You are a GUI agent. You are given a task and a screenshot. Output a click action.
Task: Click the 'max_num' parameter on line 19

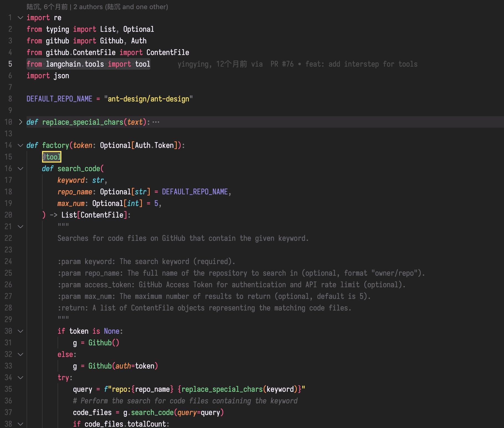[x=71, y=203]
